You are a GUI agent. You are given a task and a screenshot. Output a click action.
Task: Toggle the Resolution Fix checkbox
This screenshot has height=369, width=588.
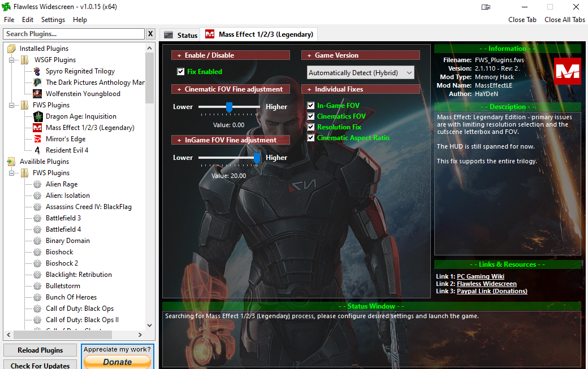click(310, 127)
